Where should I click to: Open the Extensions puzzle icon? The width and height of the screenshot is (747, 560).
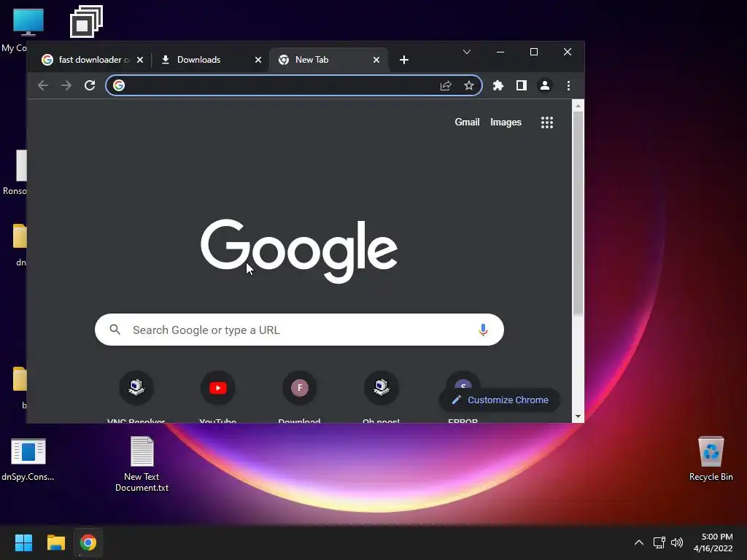click(498, 85)
